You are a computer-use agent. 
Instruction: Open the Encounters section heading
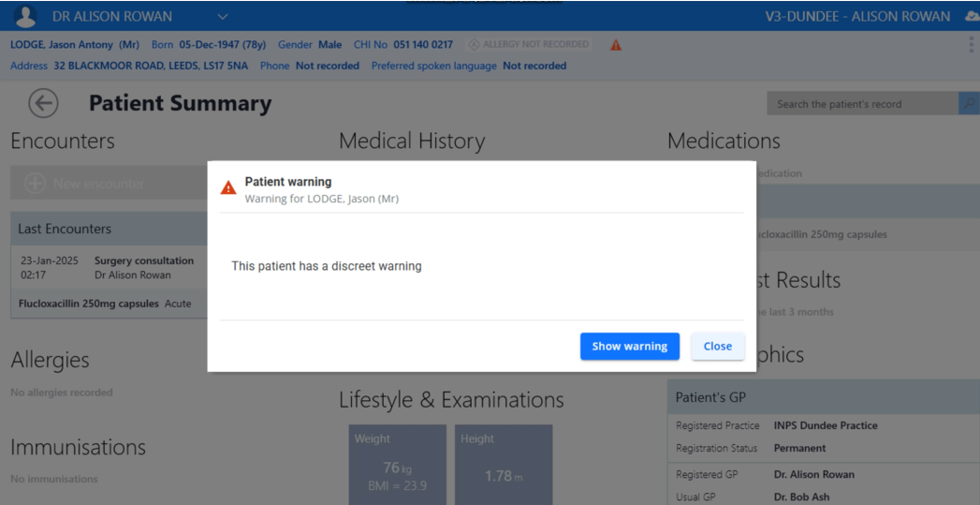pos(63,141)
